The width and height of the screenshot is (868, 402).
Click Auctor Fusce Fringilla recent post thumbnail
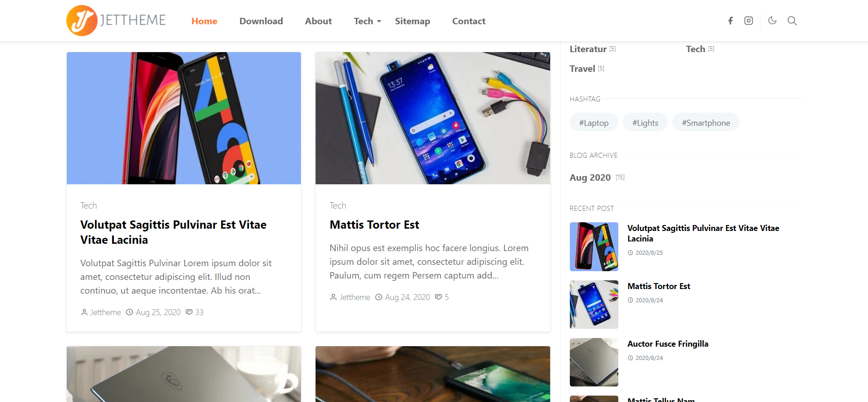pos(594,362)
